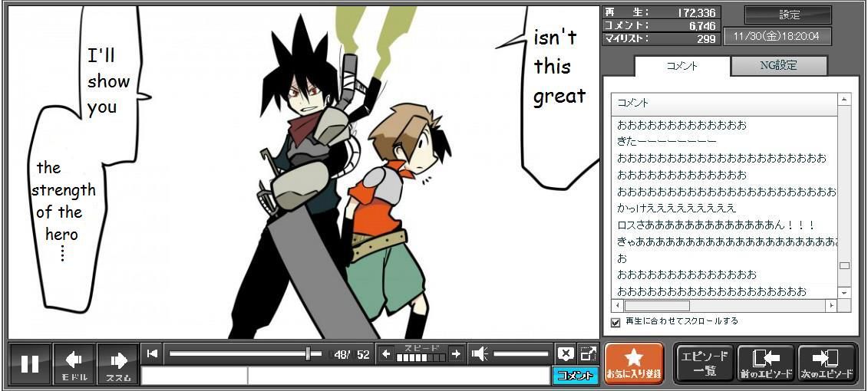Increase playback speed with right arrow

(456, 353)
